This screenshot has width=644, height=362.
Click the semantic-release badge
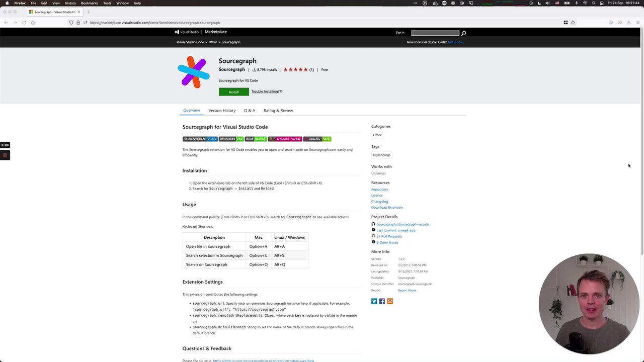(x=285, y=139)
